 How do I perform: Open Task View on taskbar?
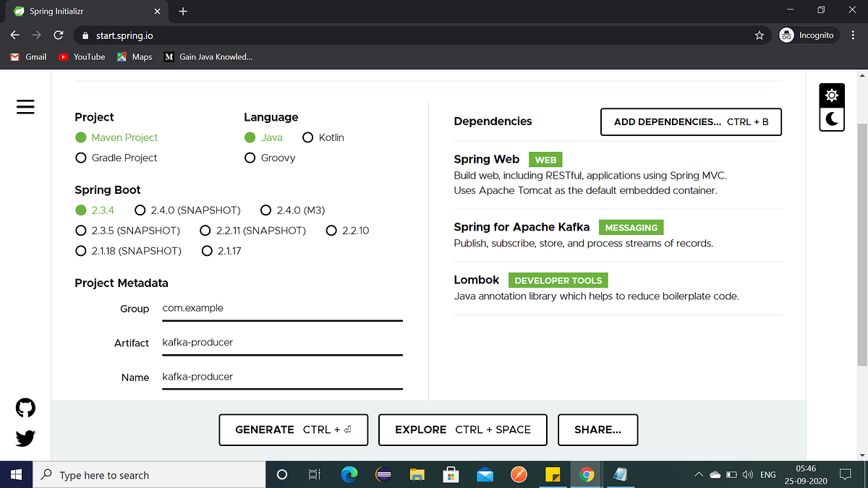pyautogui.click(x=315, y=475)
